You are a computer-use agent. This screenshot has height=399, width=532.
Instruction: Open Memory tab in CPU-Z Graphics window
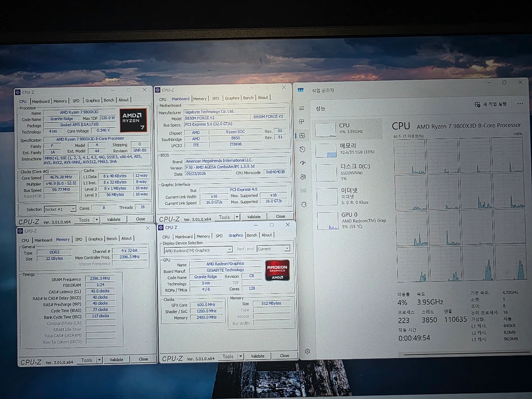click(203, 236)
